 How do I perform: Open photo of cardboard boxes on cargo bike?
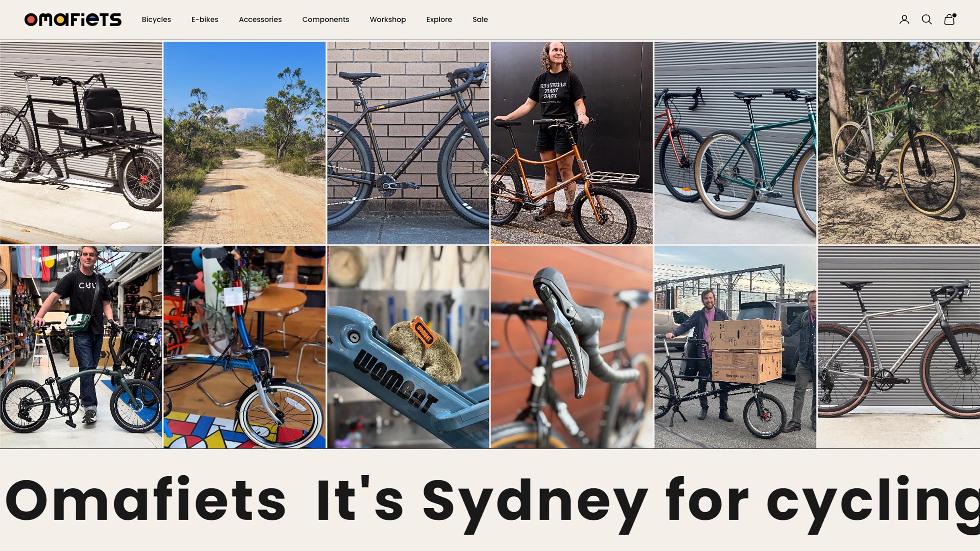[735, 347]
